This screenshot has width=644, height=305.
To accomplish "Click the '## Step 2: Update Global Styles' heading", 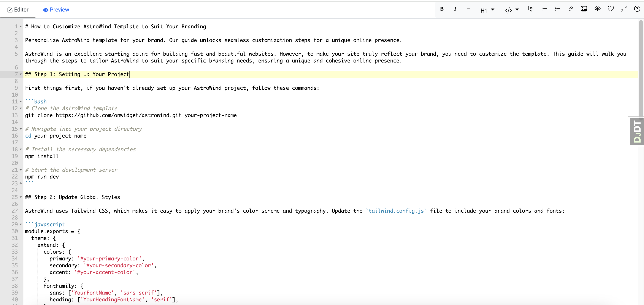I will [x=72, y=197].
